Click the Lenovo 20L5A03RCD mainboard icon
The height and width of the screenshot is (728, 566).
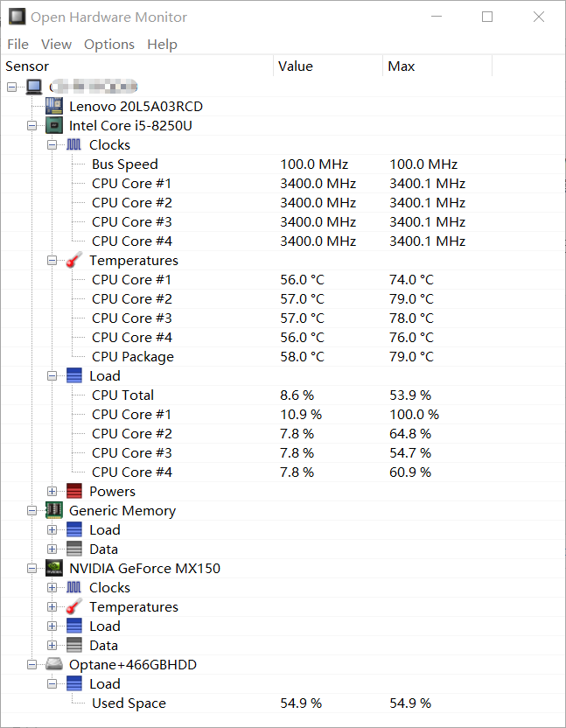coord(54,106)
